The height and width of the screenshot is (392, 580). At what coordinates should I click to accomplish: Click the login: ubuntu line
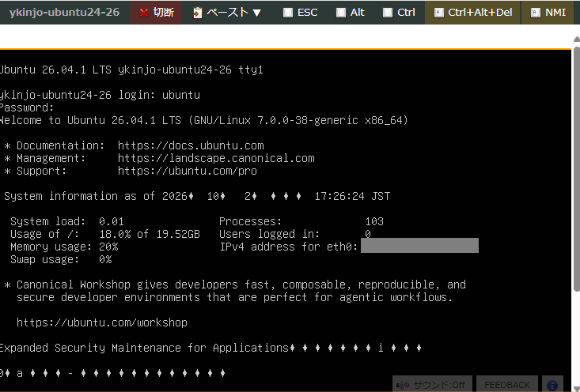(x=100, y=95)
